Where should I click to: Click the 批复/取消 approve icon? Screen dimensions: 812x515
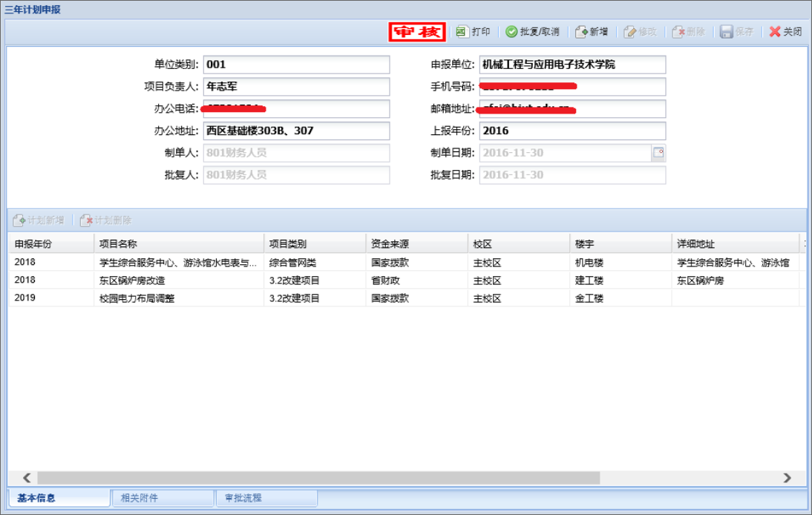tap(511, 32)
